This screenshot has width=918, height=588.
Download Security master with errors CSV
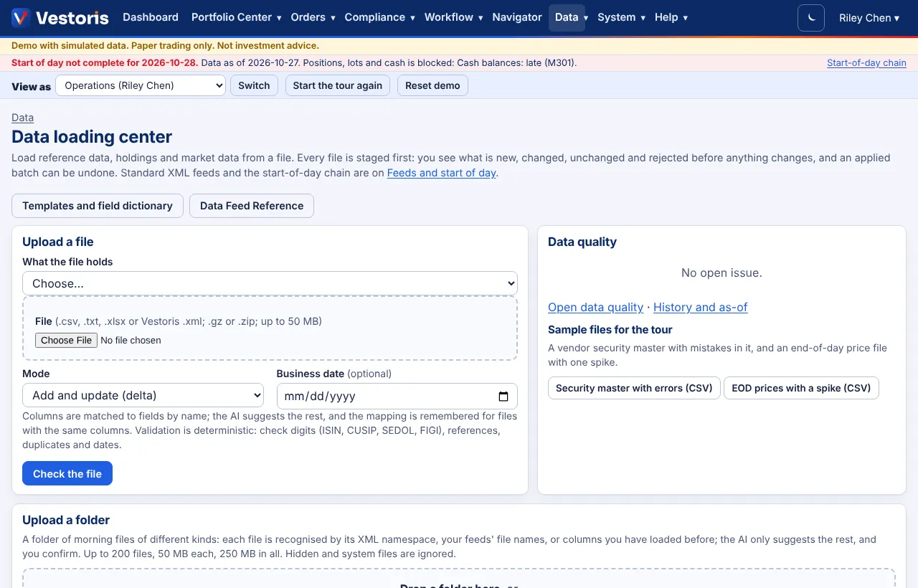click(634, 388)
